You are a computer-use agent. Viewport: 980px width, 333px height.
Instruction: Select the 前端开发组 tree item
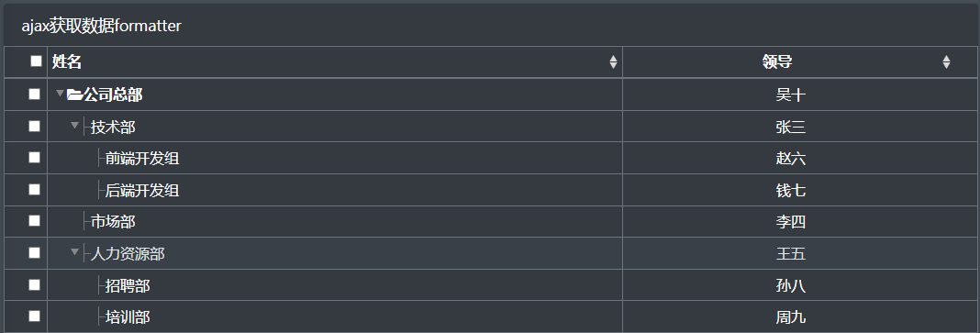click(142, 159)
